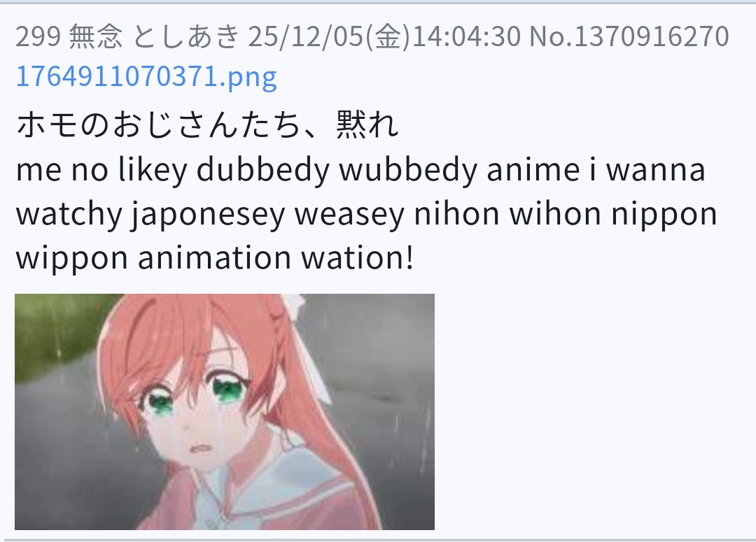Open the crying anime girl thumbnail
This screenshot has width=756, height=542.
point(225,411)
